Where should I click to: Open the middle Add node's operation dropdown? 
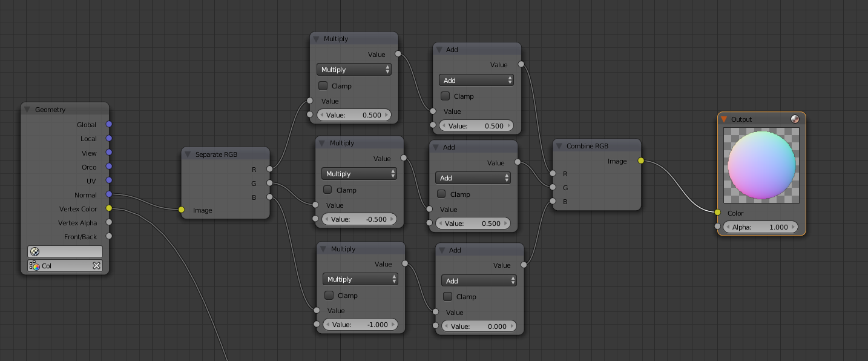click(x=473, y=178)
